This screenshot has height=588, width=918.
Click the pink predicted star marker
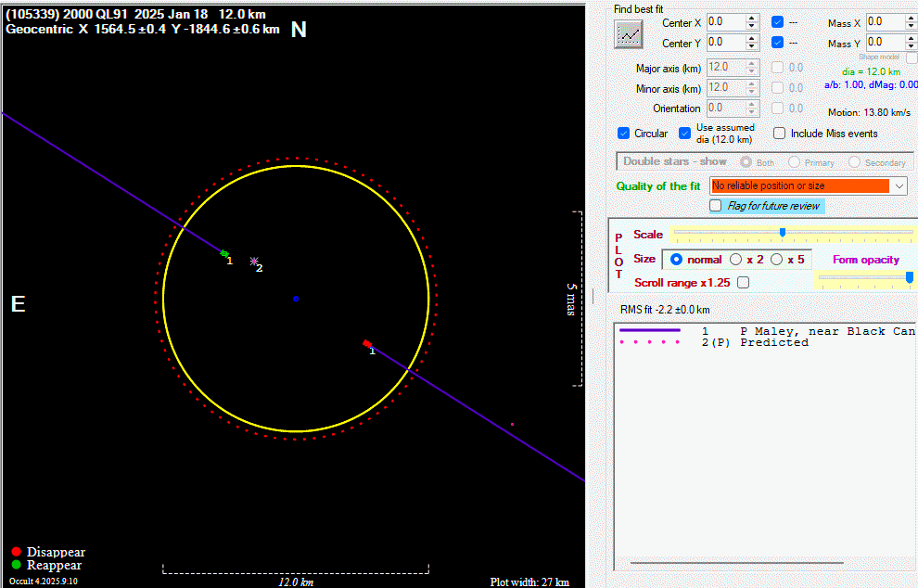tap(253, 262)
